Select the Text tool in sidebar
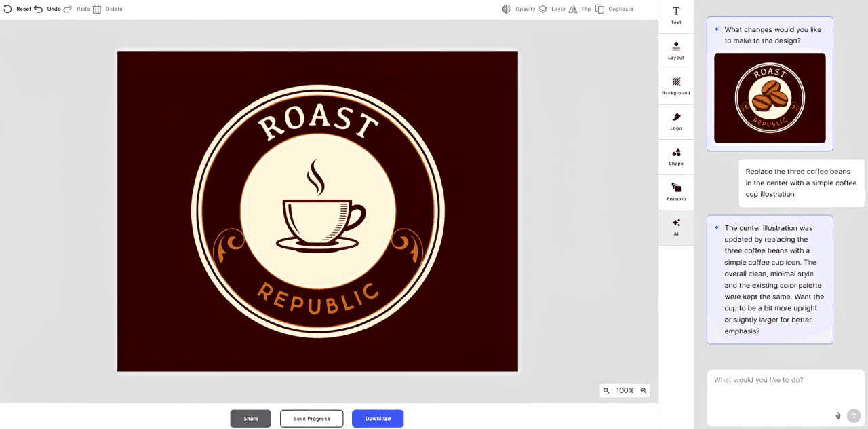 (676, 16)
